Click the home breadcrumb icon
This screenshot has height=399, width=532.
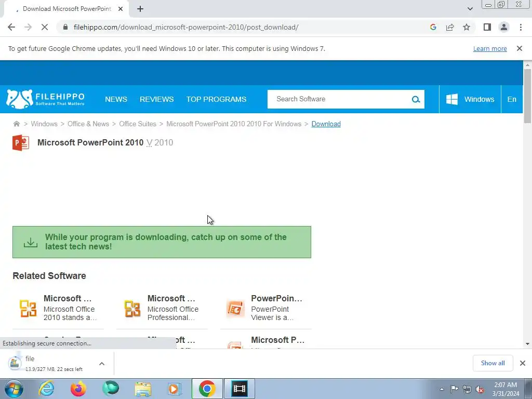pos(16,124)
